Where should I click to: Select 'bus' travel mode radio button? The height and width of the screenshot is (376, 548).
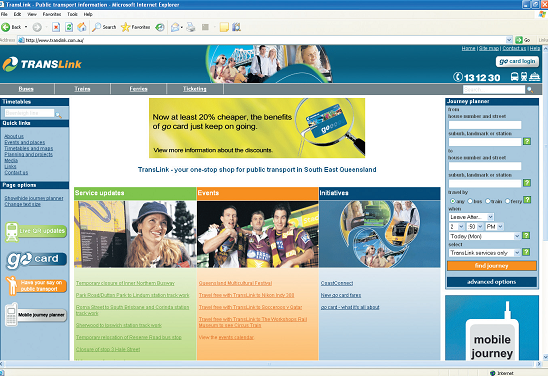coord(470,201)
